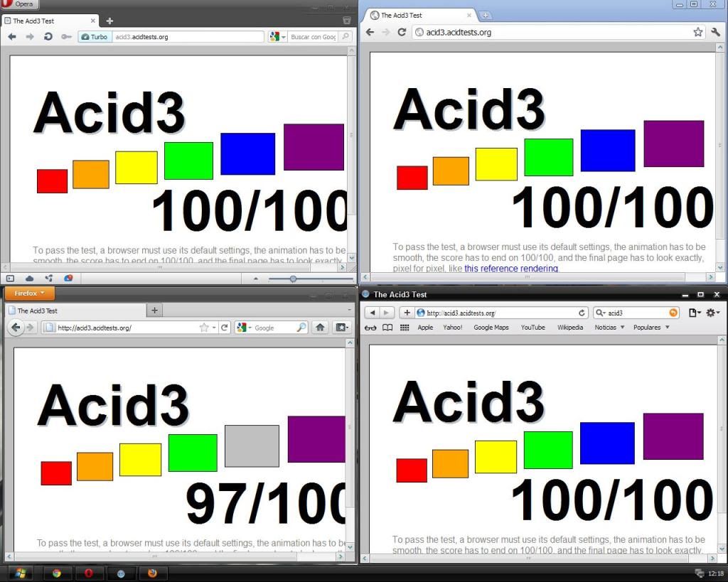Open 'this reference rendering' link in Chrome
The image size is (728, 582).
511,268
